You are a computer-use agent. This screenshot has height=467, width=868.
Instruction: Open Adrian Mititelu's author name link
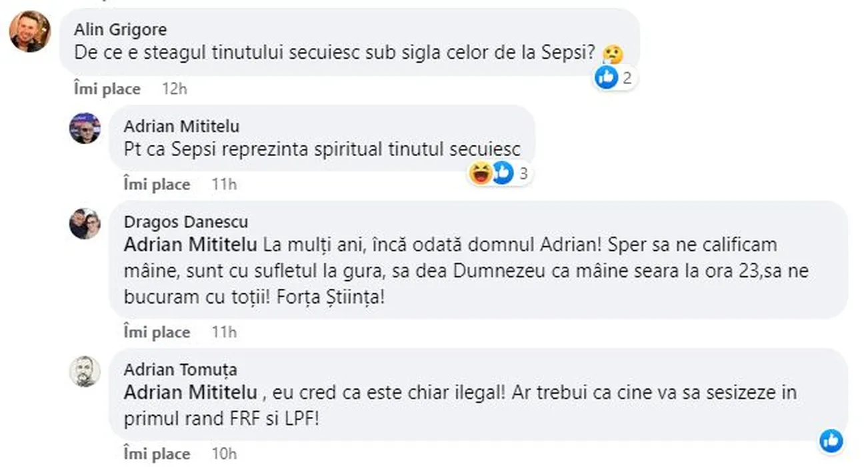(181, 126)
